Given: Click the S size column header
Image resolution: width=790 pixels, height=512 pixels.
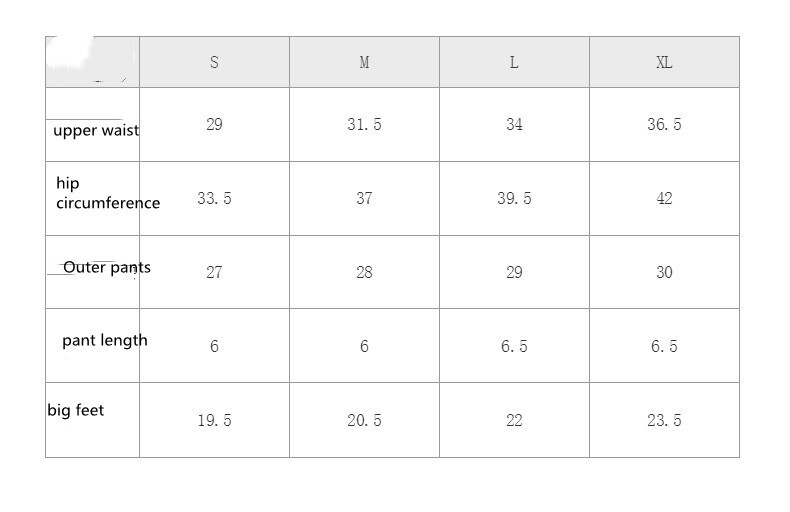Looking at the screenshot, I should pyautogui.click(x=214, y=62).
